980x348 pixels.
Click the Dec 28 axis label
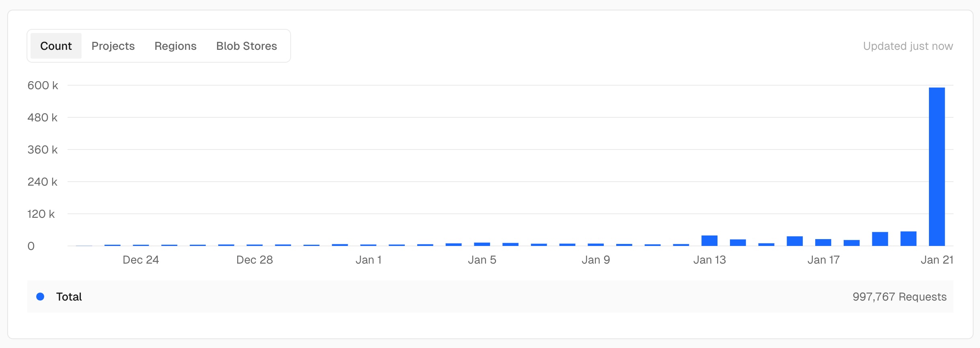click(x=254, y=260)
